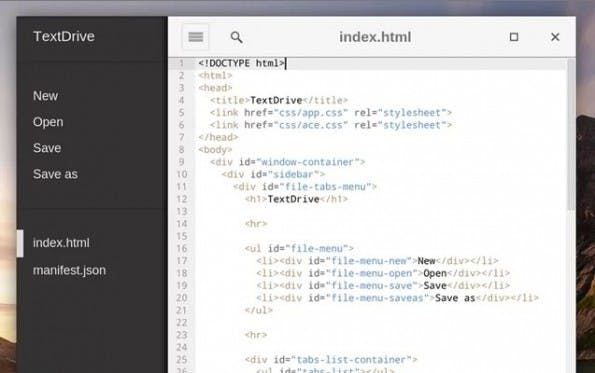Viewport: 595px width, 373px height.
Task: Click the closing head tag line
Action: coord(218,137)
